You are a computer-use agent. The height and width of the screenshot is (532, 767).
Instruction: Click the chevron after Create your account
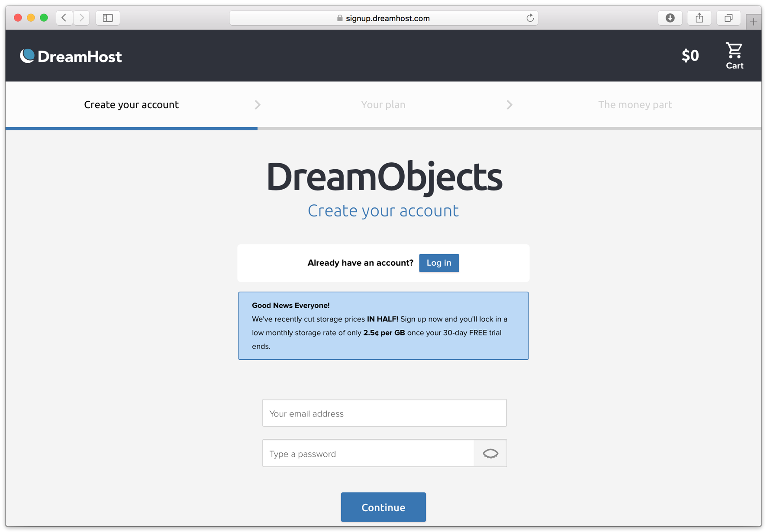coord(258,105)
